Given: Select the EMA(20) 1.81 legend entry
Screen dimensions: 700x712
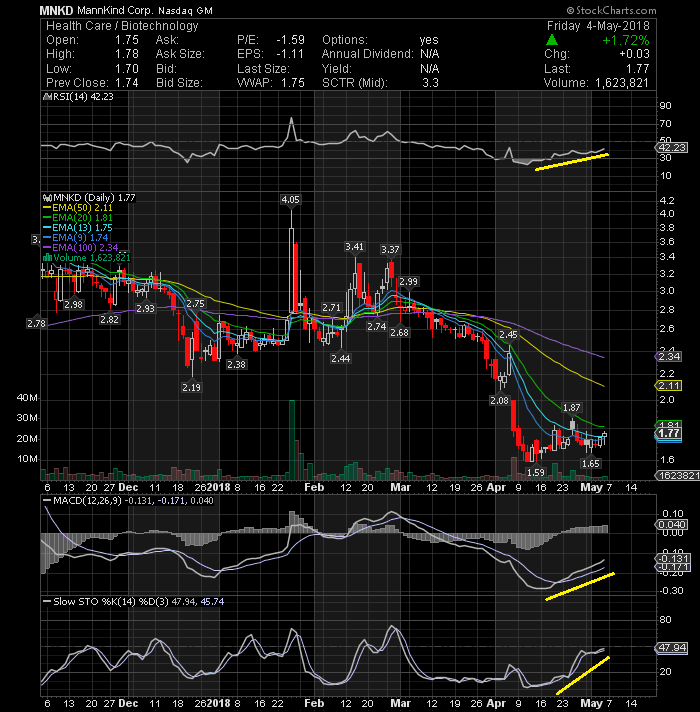Looking at the screenshot, I should pyautogui.click(x=78, y=218).
